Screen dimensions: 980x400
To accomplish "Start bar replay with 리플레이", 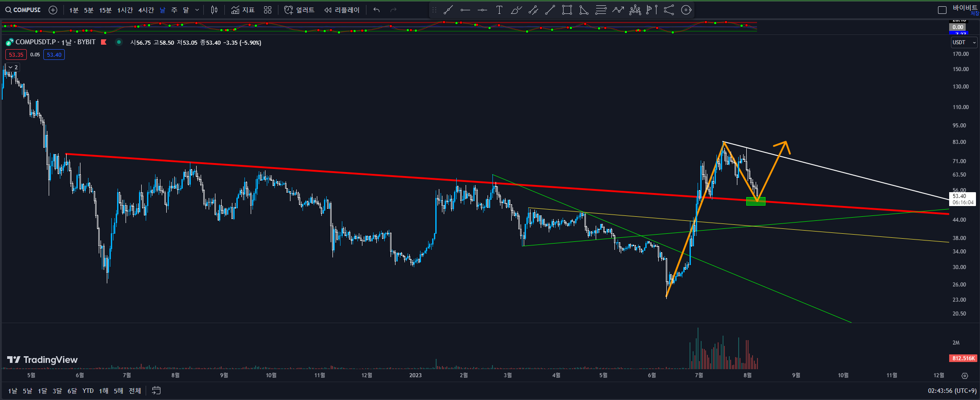I will (x=342, y=10).
